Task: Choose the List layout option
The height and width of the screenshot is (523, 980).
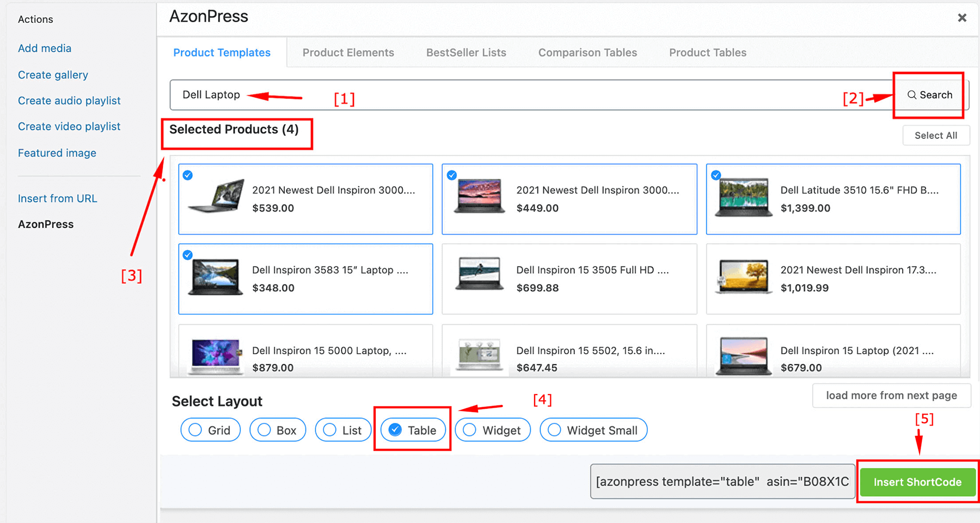Action: [x=343, y=430]
